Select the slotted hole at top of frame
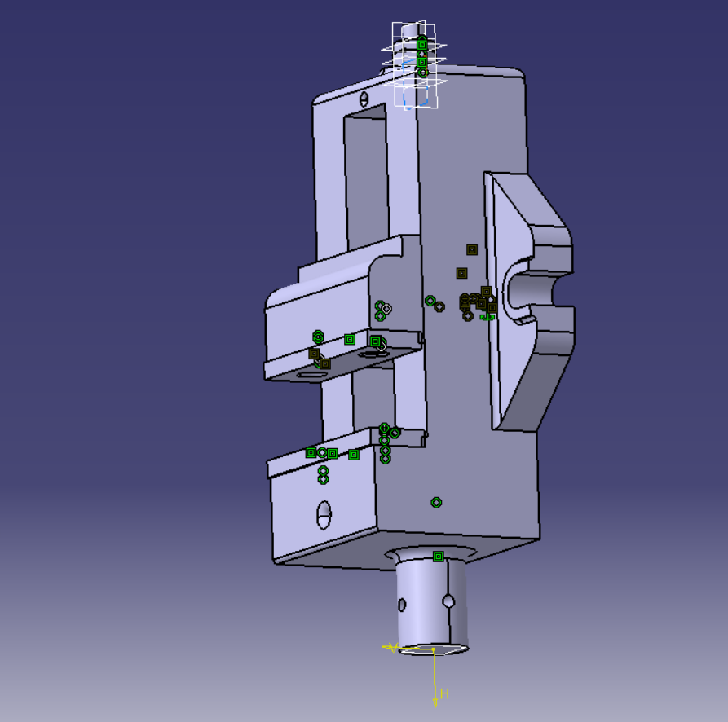 tap(364, 99)
